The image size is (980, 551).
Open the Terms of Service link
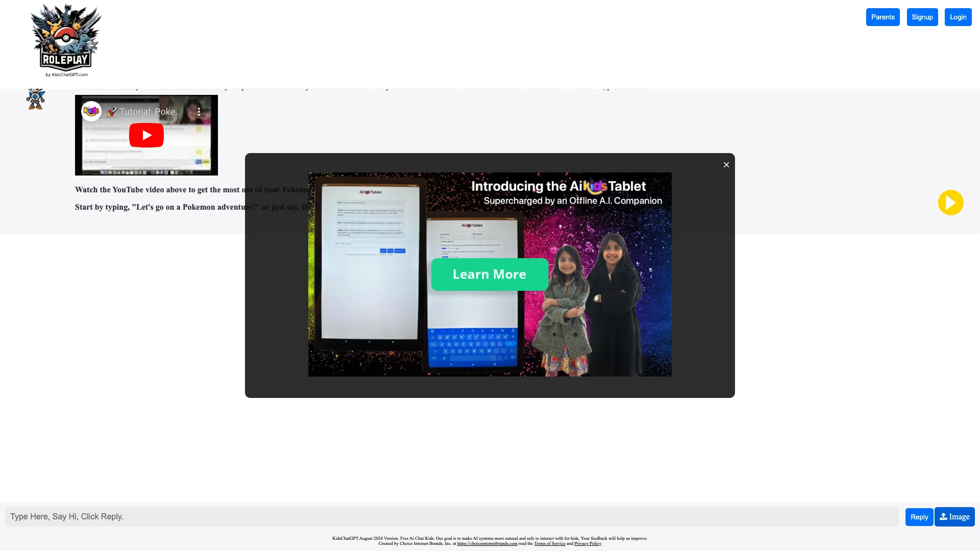click(x=549, y=544)
